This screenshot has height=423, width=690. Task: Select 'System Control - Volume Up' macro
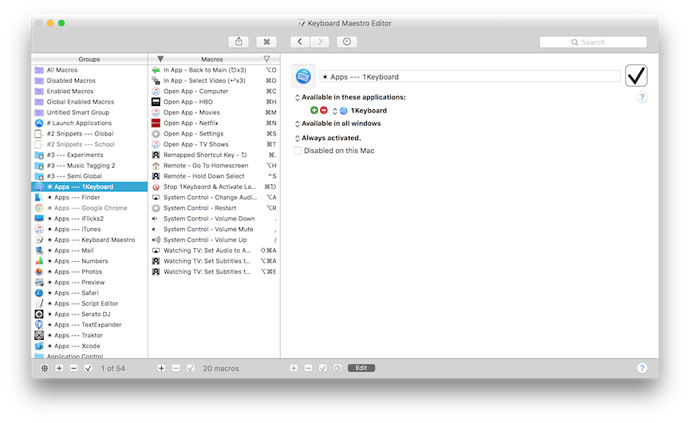(214, 239)
